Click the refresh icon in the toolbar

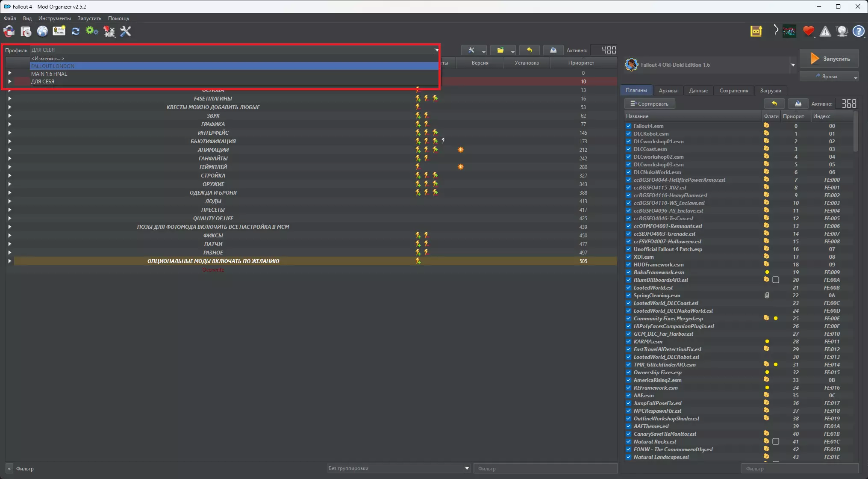(x=76, y=31)
